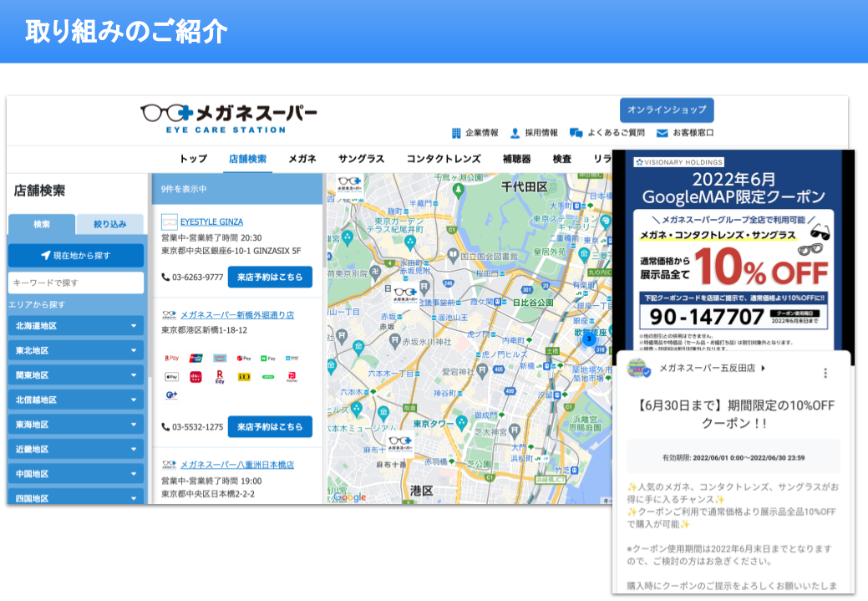Open the 店舗検索 navigation item
This screenshot has width=868, height=601.
tap(247, 159)
